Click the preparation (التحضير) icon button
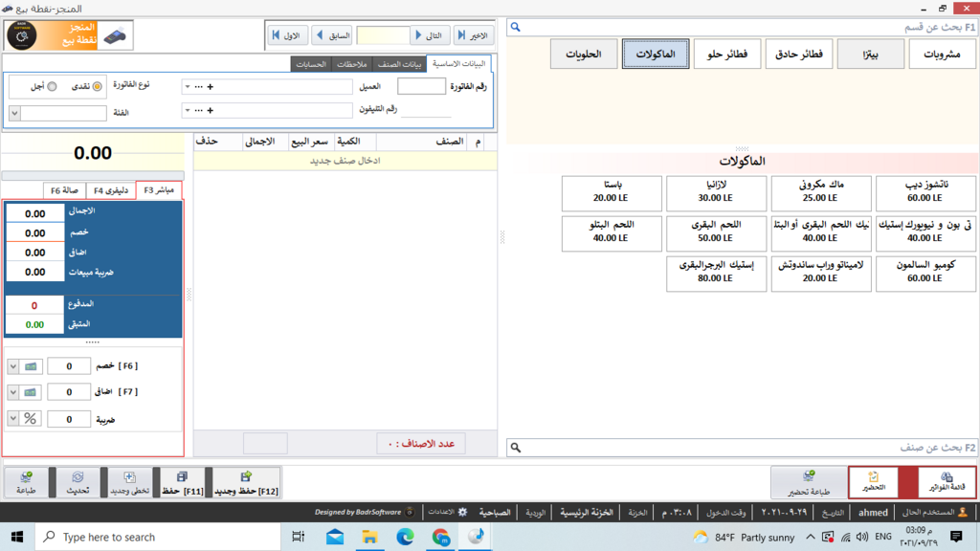Screen dimensions: 980x551 pos(873,482)
